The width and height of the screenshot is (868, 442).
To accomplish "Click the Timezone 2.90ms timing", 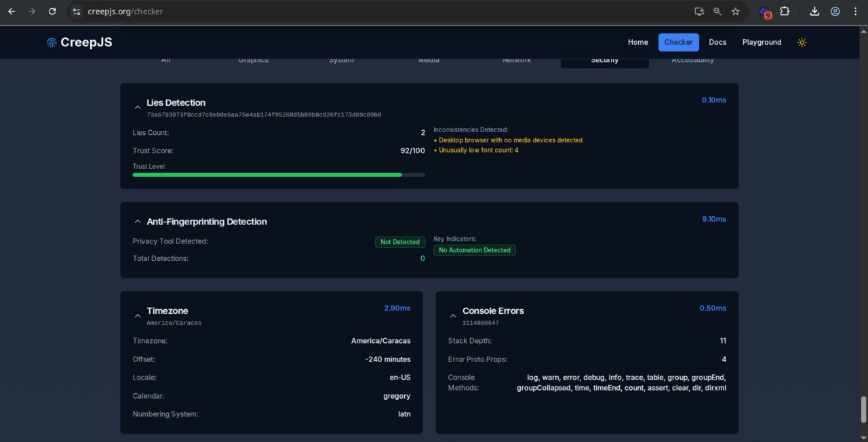I will (x=397, y=308).
